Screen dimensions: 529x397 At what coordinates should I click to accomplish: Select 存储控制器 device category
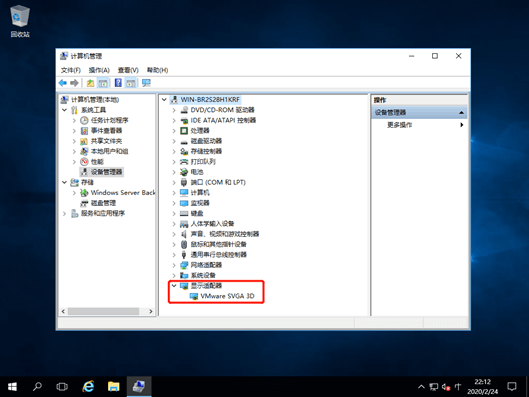(206, 151)
